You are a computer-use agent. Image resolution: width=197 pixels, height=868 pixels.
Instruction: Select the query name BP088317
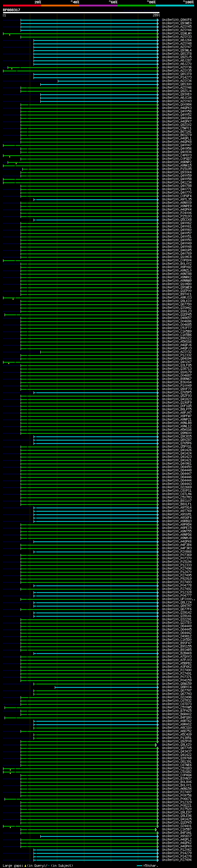(x=11, y=10)
